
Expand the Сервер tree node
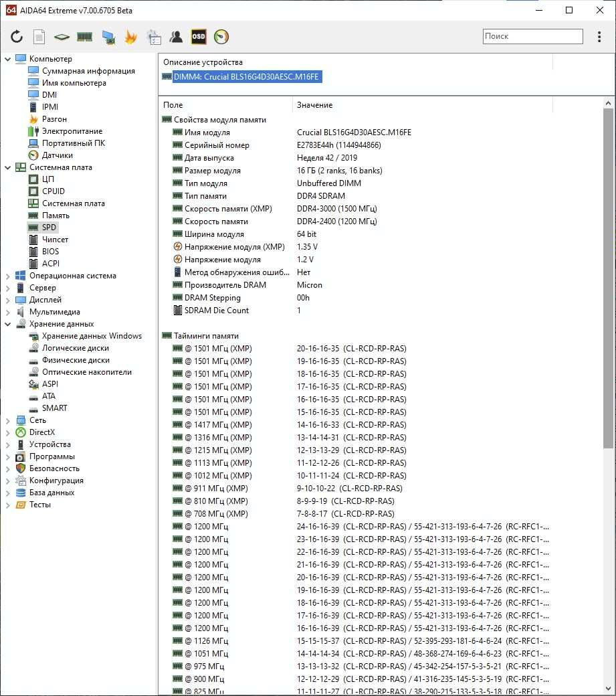point(7,288)
